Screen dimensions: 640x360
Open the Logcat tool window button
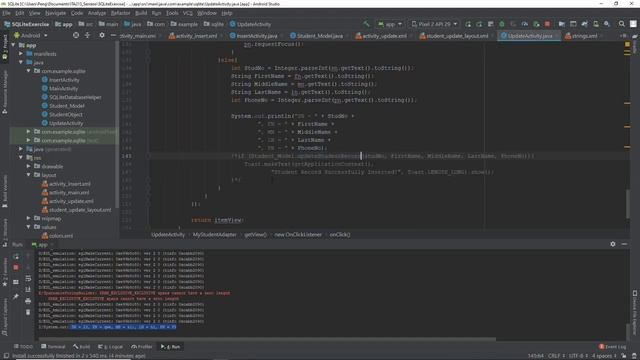[x=110, y=347]
